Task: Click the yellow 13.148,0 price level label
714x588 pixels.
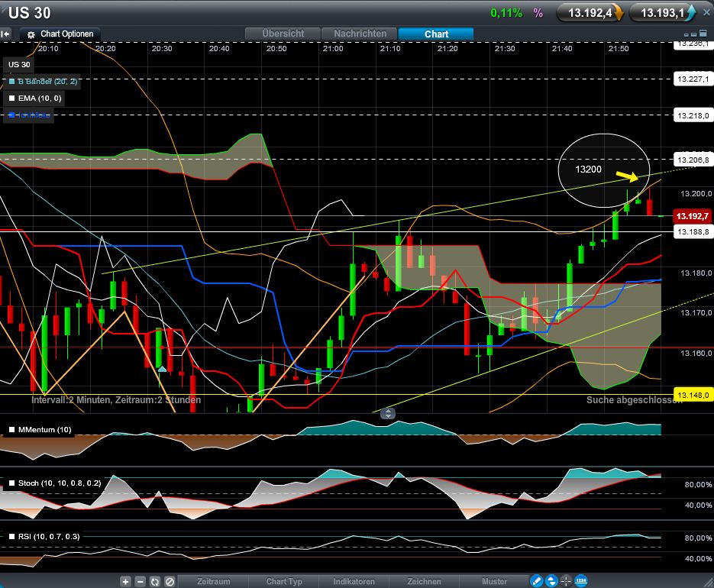Action: click(x=693, y=395)
